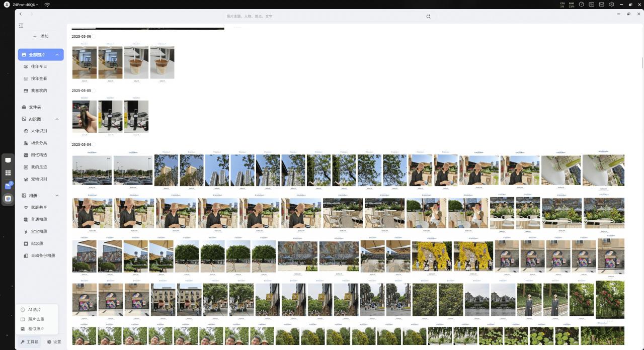Click the vertical scrollbar thumb of photo grid
Screen dimensions: 644x350
642,63
